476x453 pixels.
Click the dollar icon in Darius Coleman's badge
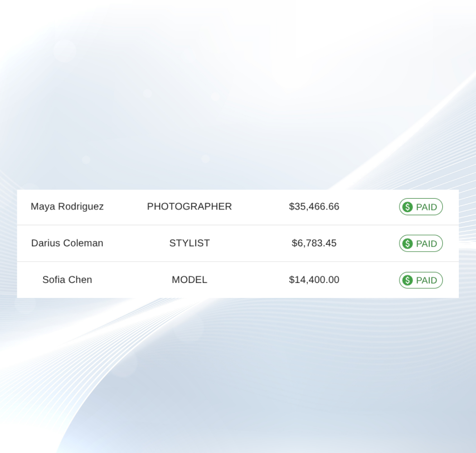point(407,244)
